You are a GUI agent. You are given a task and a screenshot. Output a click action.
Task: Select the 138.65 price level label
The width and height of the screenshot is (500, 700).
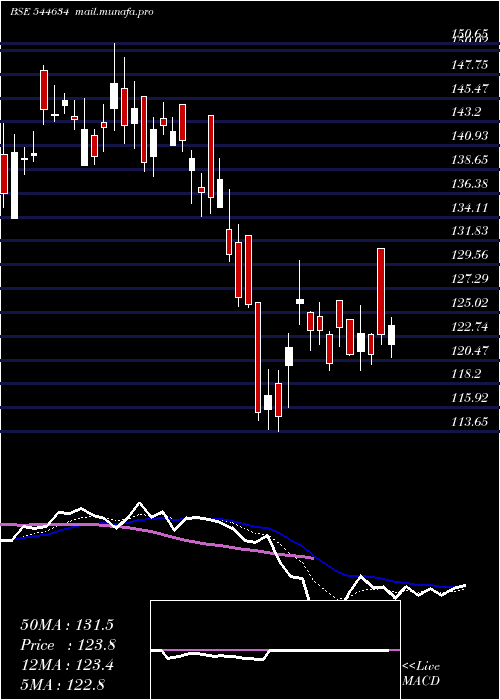point(470,160)
